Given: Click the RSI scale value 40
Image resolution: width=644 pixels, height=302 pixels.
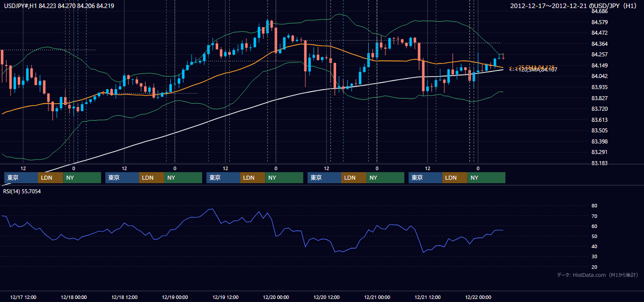Looking at the screenshot, I should [x=594, y=247].
